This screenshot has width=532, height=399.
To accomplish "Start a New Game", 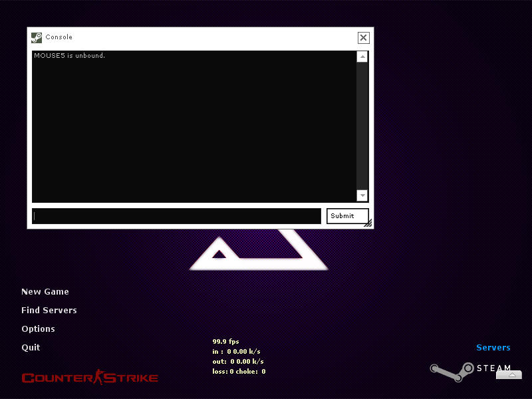I will click(45, 292).
